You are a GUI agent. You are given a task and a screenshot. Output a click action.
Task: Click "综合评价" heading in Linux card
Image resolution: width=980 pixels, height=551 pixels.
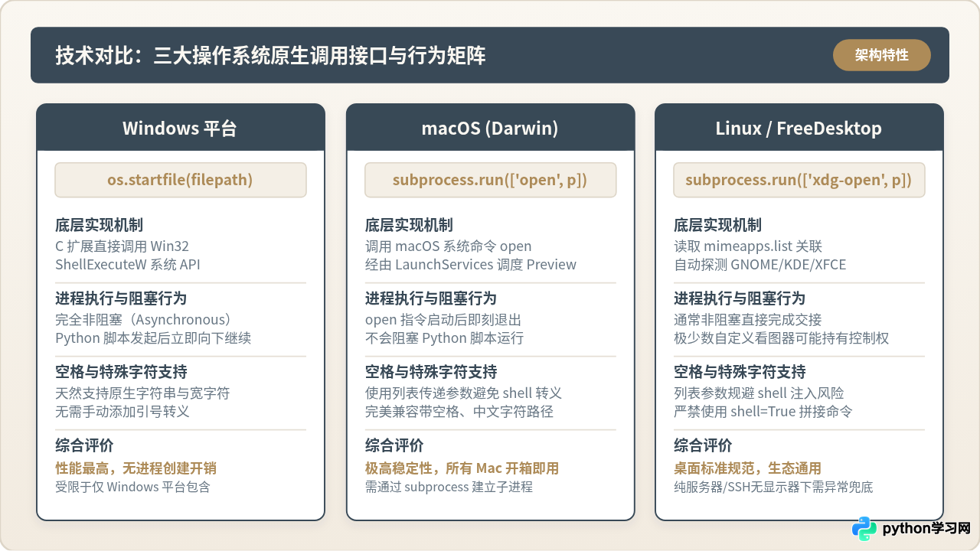pyautogui.click(x=703, y=445)
